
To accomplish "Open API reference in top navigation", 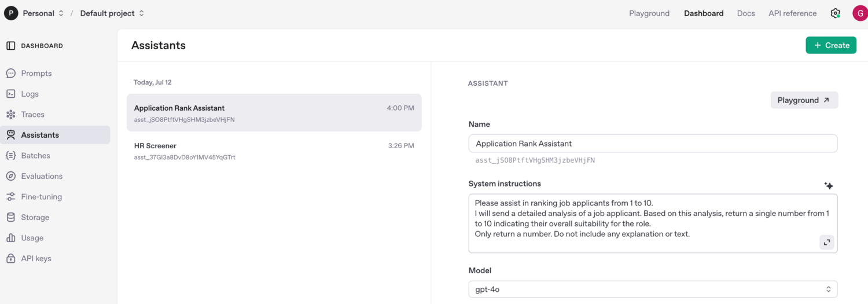I will 793,13.
